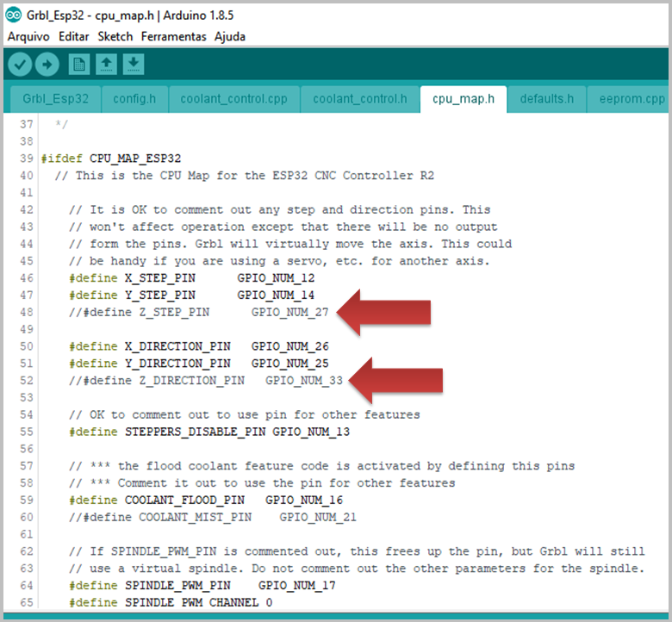The width and height of the screenshot is (672, 622).
Task: Click the value 'GPIO_NUM_12'
Action: tap(276, 278)
